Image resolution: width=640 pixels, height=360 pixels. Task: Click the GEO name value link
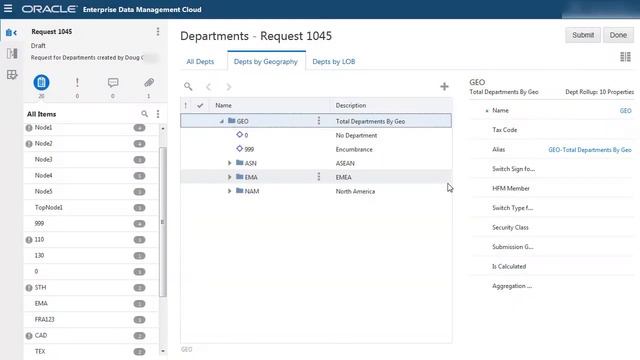coord(625,111)
